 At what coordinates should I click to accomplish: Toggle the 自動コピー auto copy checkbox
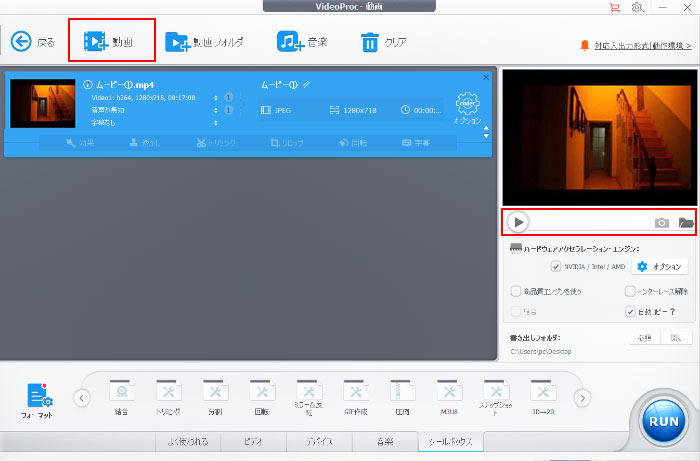point(630,311)
